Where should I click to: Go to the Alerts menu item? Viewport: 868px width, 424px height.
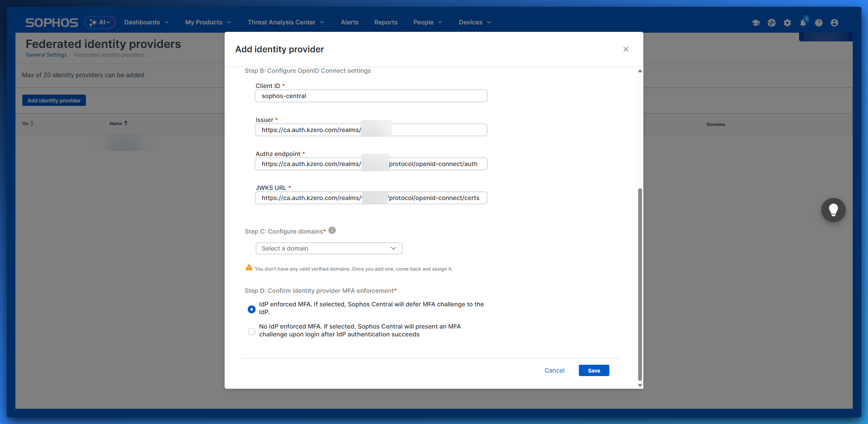[349, 22]
